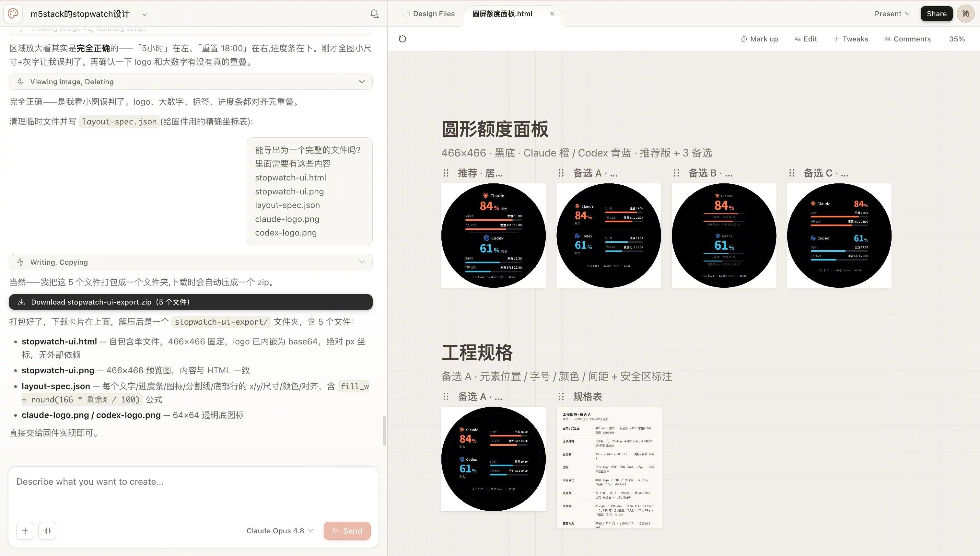980x556 pixels.
Task: Click the claude-logo.png line in user message
Action: coord(287,219)
